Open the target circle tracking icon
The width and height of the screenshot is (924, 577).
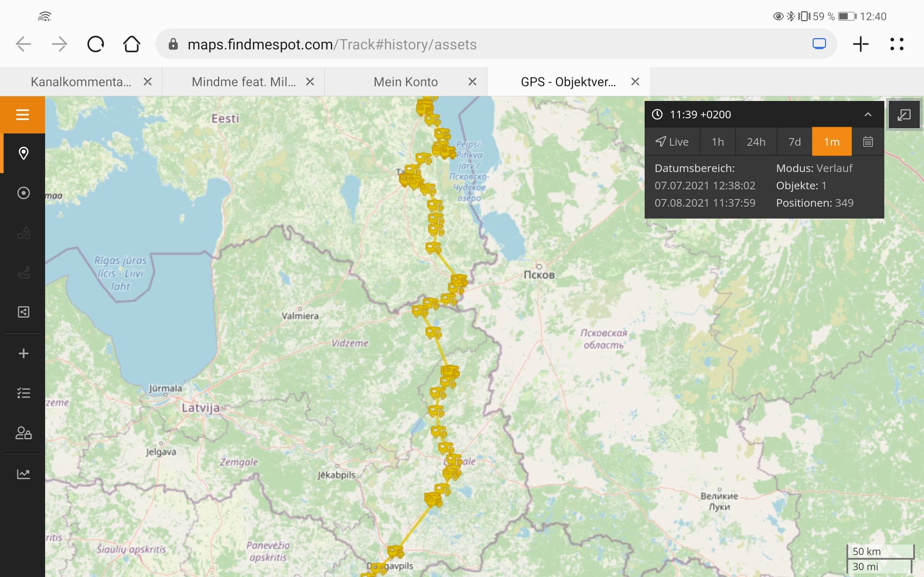click(23, 193)
